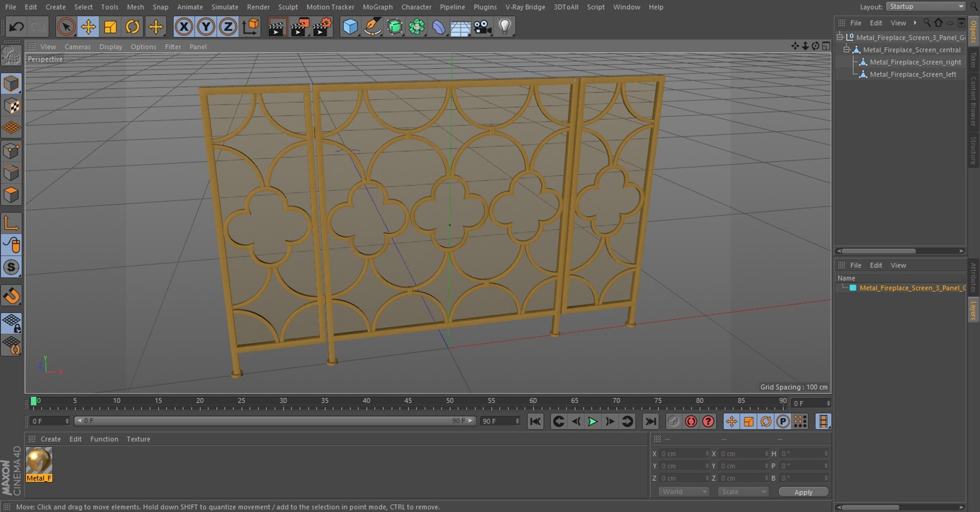Open the Structure side tab
This screenshot has height=512, width=980.
[973, 150]
